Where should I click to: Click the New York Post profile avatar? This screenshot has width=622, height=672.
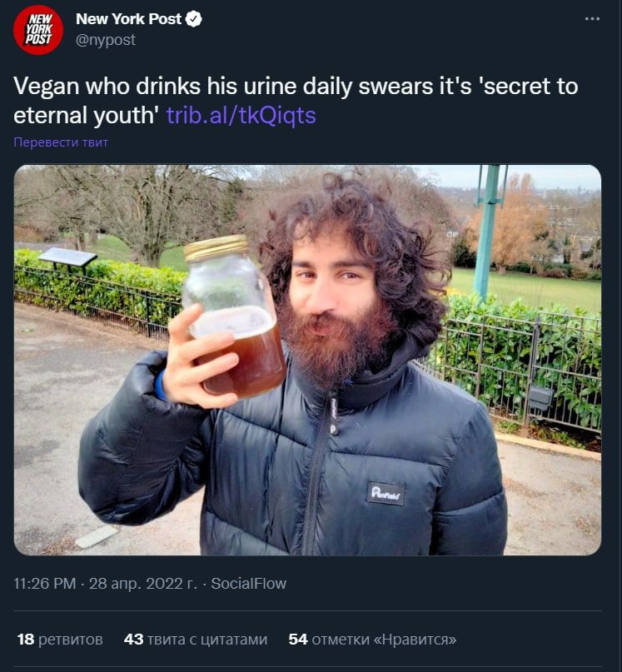tap(38, 30)
